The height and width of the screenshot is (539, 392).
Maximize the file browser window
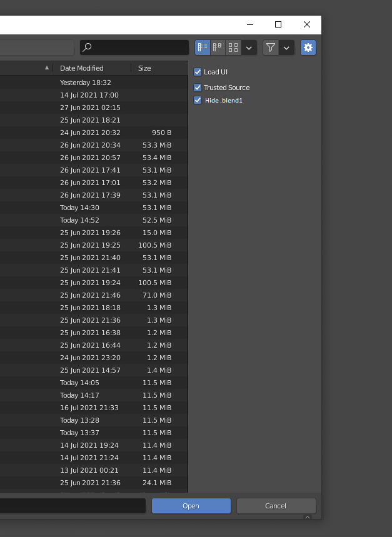278,25
